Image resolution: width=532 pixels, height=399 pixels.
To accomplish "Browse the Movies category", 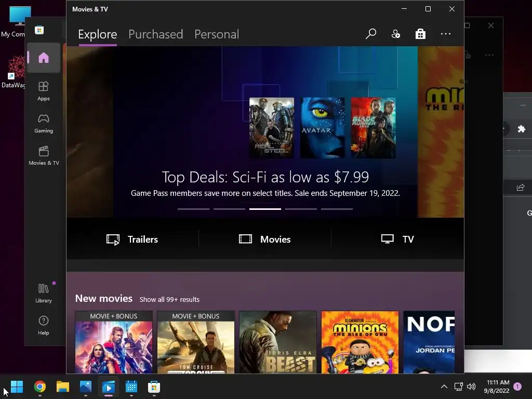I will pos(264,239).
